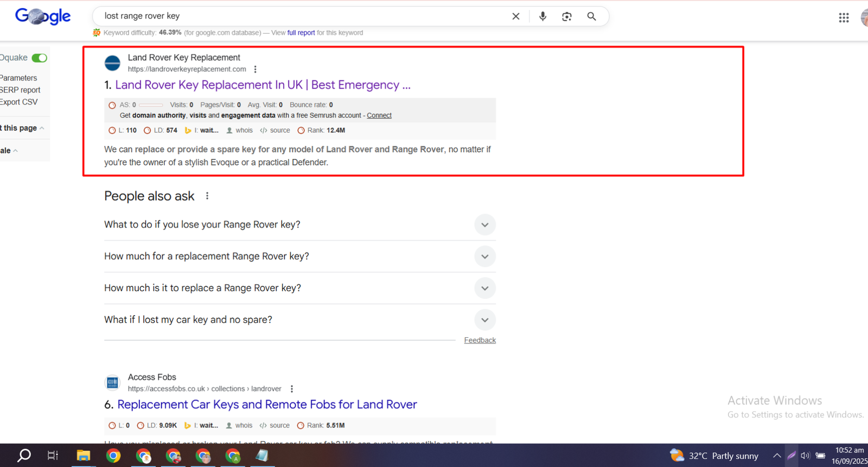Viewport: 868px width, 467px height.
Task: Expand 'How much for a replacement Range Rover key?'
Action: tap(484, 257)
